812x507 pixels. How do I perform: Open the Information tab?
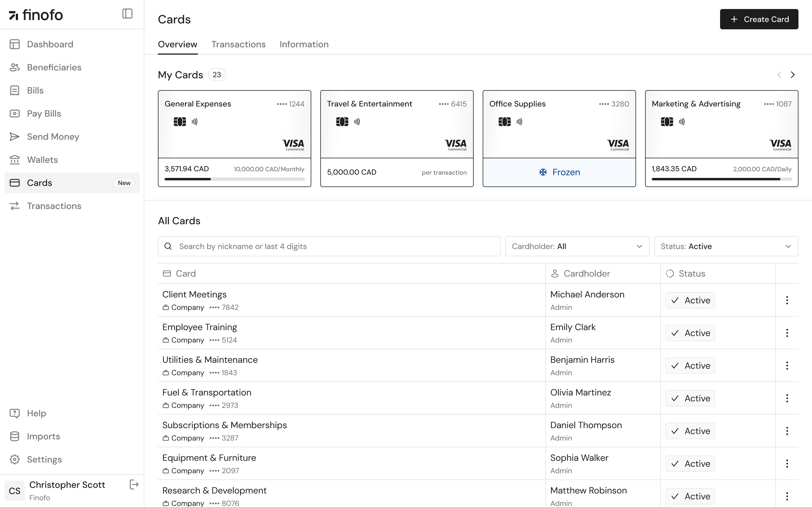point(304,44)
